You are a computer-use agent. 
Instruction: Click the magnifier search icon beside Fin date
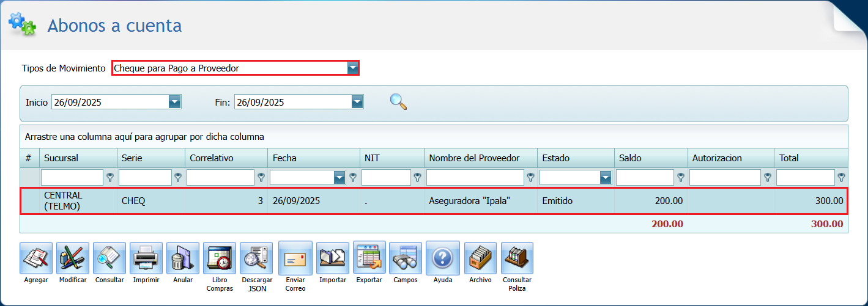click(x=398, y=101)
